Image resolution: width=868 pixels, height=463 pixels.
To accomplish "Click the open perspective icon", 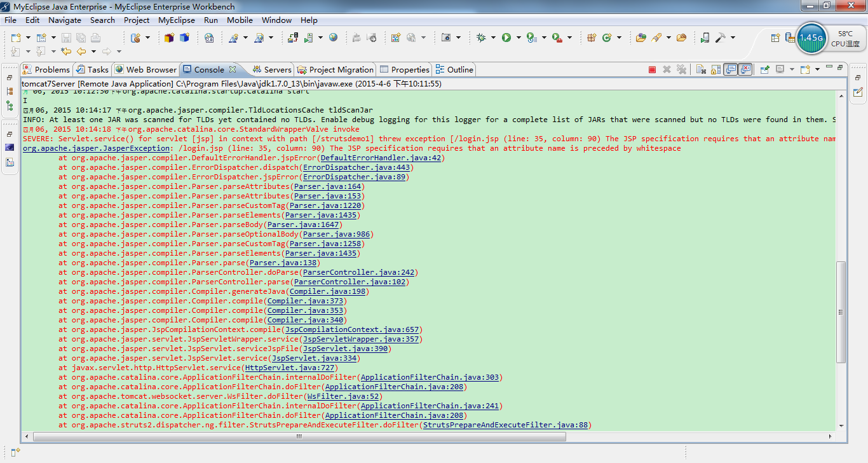I will [775, 38].
